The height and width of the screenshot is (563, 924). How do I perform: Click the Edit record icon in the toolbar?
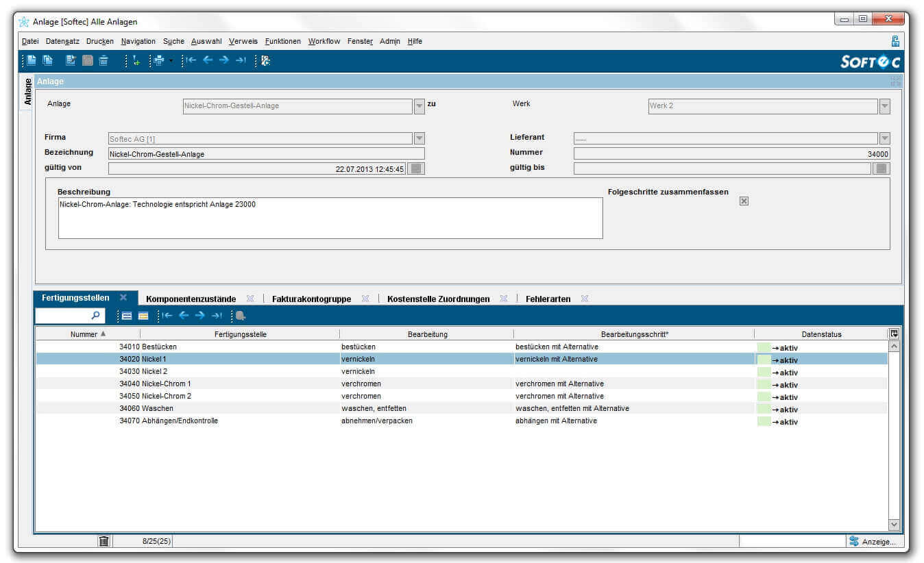(71, 60)
